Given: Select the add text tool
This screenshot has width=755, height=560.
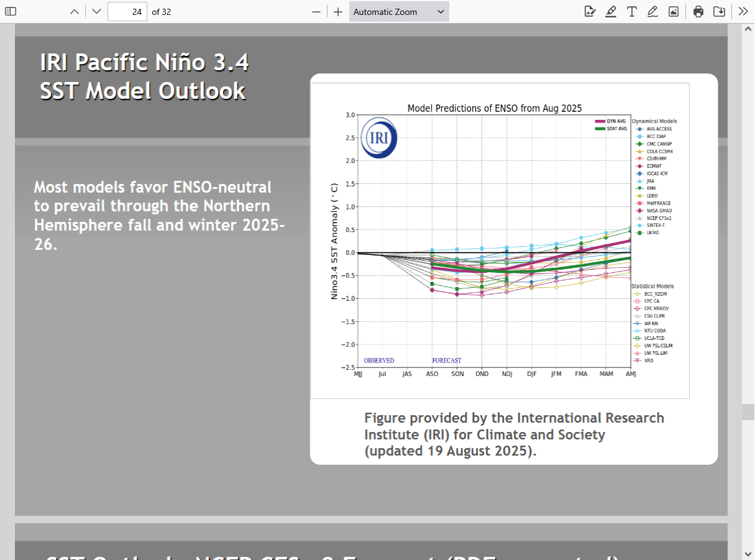Looking at the screenshot, I should [631, 11].
